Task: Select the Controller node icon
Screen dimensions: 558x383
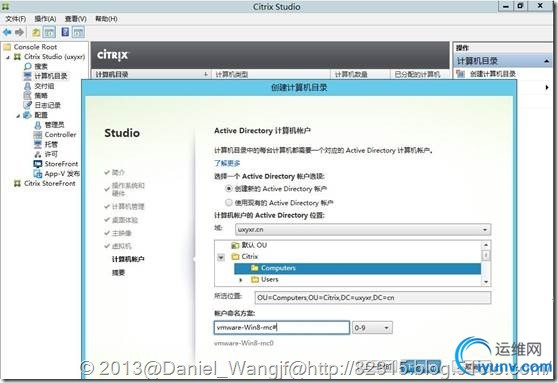Action: [38, 135]
